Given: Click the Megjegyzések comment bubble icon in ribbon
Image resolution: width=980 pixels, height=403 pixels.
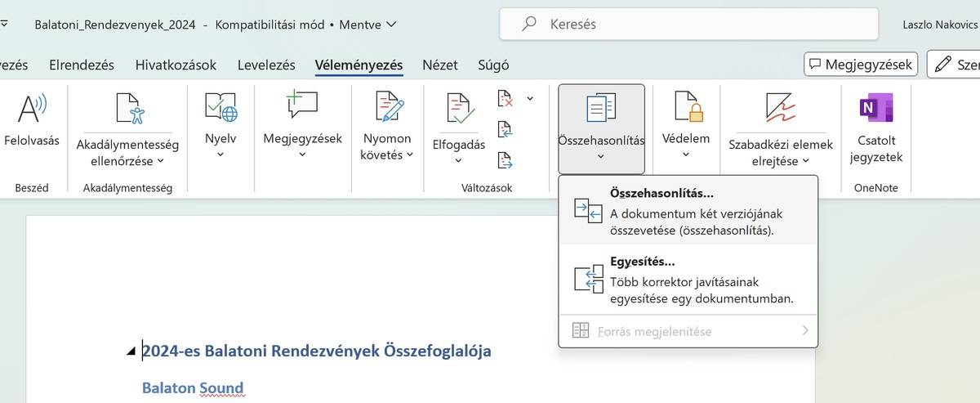Looking at the screenshot, I should pos(302,107).
